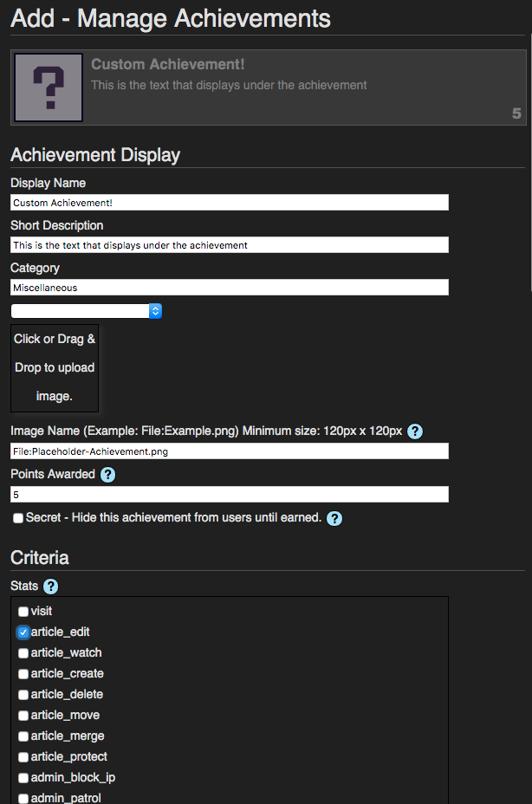Focus the Display Name text field
Image resolution: width=532 pixels, height=804 pixels.
click(x=230, y=203)
